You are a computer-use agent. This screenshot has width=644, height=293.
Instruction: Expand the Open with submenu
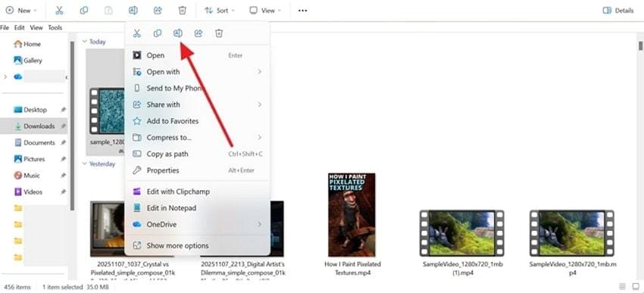pos(197,72)
